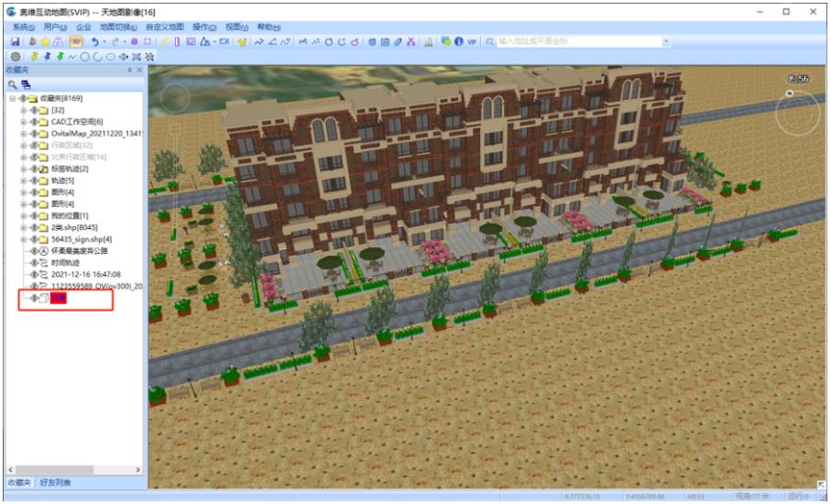Select the 怀柔最美废弃公路 label item

coord(80,251)
